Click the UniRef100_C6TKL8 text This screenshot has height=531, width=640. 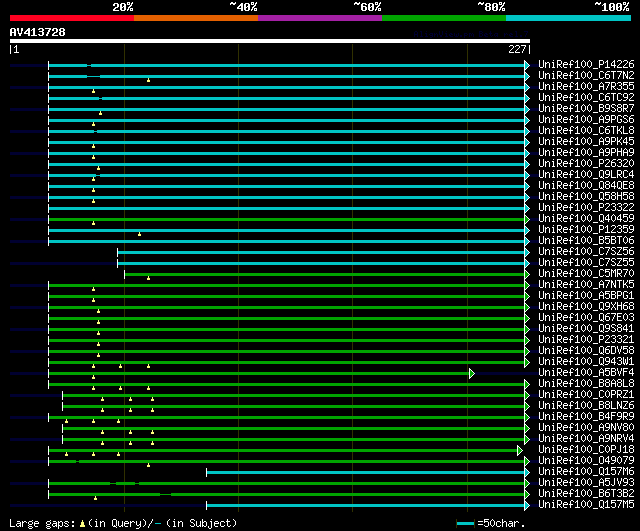(586, 131)
